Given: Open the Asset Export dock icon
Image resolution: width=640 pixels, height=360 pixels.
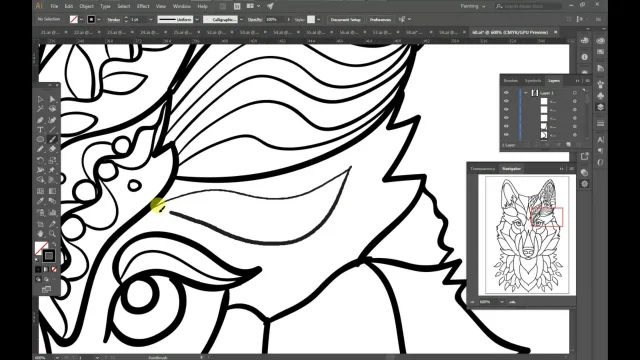Looking at the screenshot, I should pyautogui.click(x=584, y=156).
